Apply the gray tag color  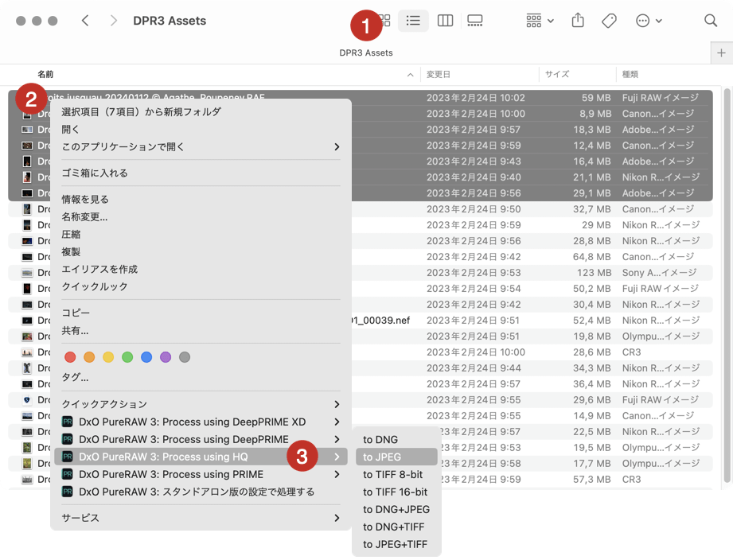[x=185, y=357]
